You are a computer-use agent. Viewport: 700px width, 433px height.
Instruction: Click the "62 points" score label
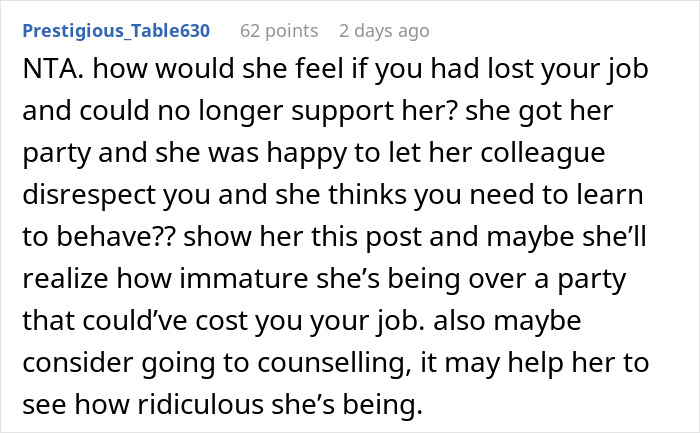(277, 31)
